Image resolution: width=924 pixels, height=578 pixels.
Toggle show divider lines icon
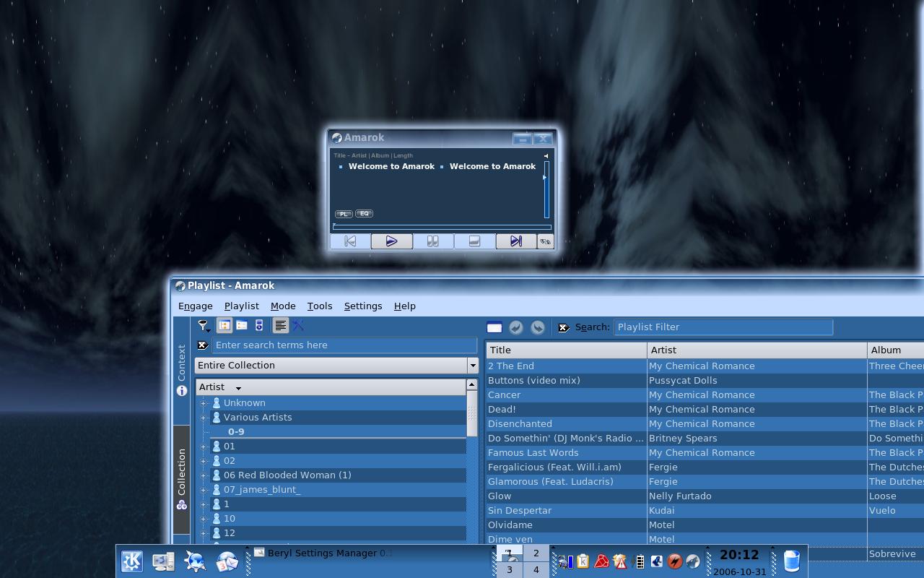(280, 326)
